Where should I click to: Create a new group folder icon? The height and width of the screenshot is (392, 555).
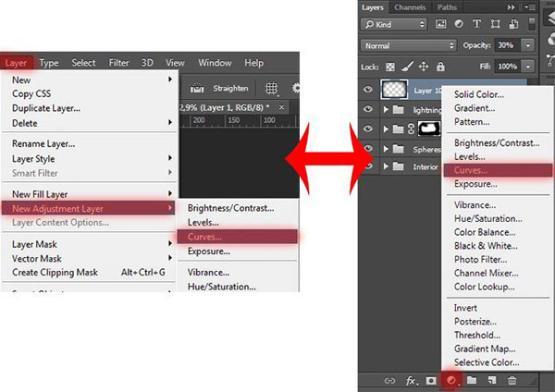pyautogui.click(x=472, y=380)
